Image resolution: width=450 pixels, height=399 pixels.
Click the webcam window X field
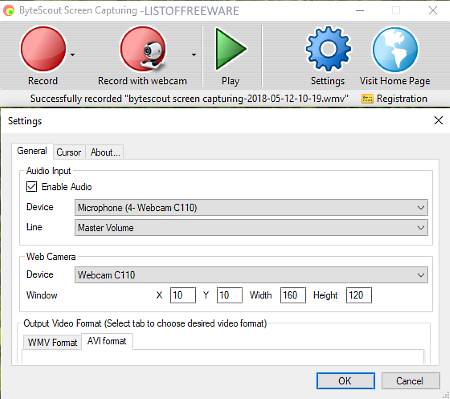click(183, 295)
